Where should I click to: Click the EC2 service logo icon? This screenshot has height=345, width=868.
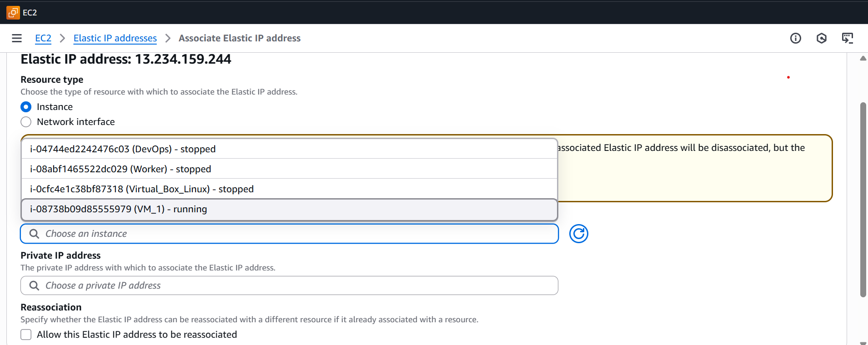(x=13, y=13)
